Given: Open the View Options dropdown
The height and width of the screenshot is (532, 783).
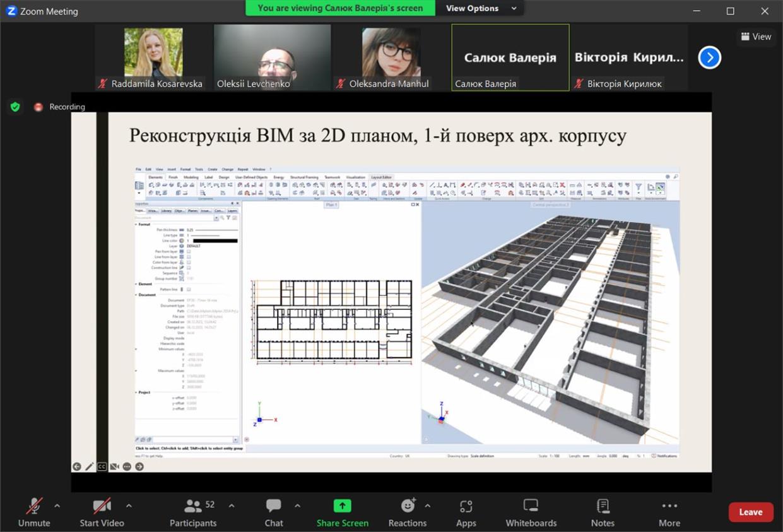Looking at the screenshot, I should click(481, 8).
